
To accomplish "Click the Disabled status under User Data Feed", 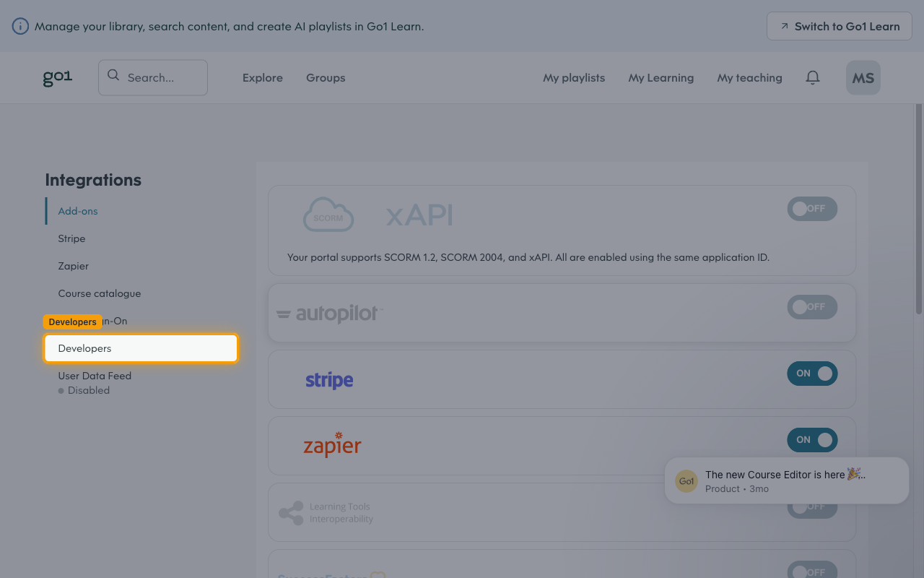I will pos(84,390).
